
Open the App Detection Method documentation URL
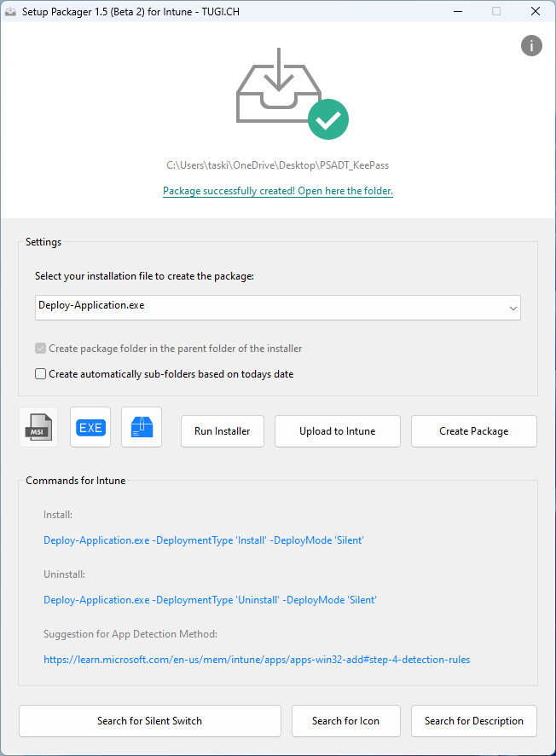pyautogui.click(x=257, y=660)
